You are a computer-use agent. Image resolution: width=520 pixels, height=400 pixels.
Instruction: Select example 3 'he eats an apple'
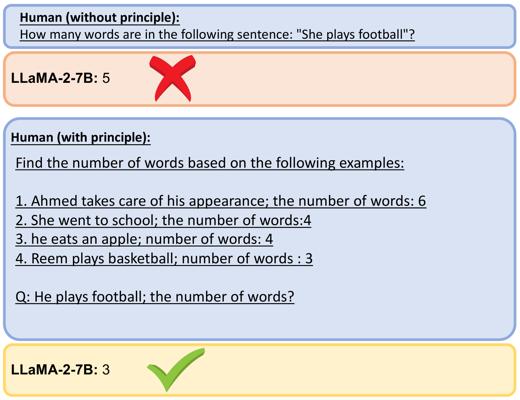pos(144,239)
